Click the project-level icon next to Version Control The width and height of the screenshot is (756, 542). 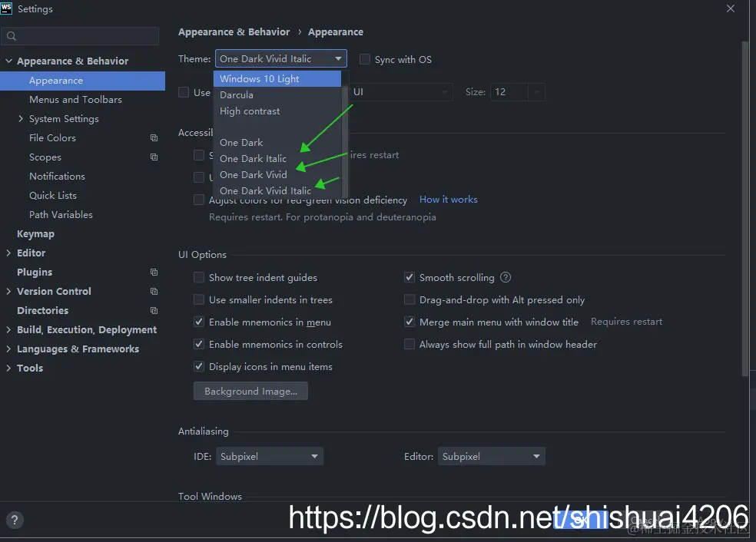click(154, 292)
